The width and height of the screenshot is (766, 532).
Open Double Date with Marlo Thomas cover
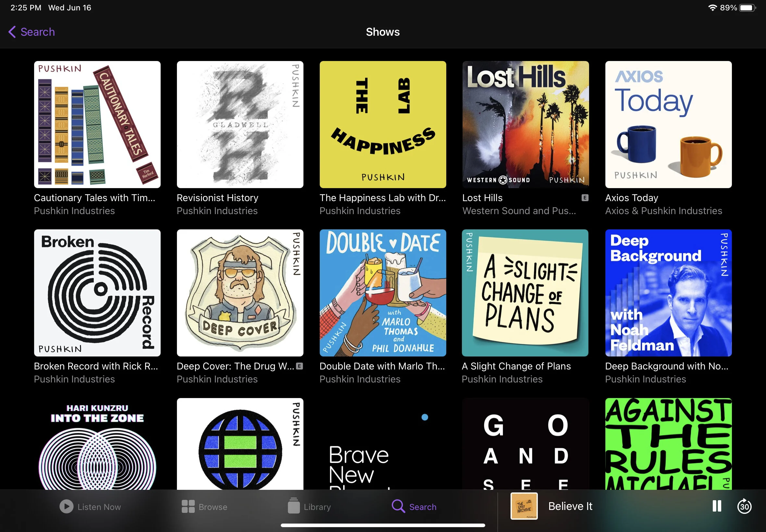[382, 293]
